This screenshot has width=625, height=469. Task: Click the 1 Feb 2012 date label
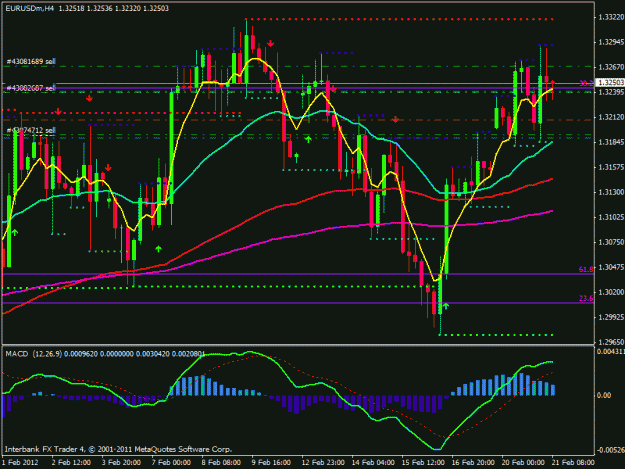(x=20, y=462)
